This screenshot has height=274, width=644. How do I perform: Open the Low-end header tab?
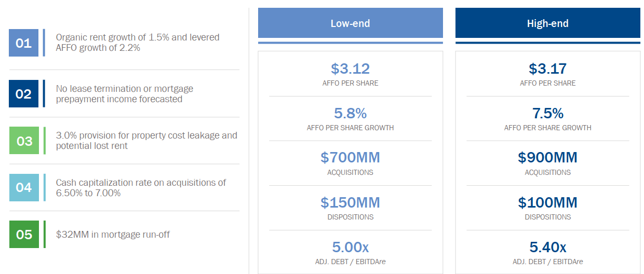pos(350,23)
